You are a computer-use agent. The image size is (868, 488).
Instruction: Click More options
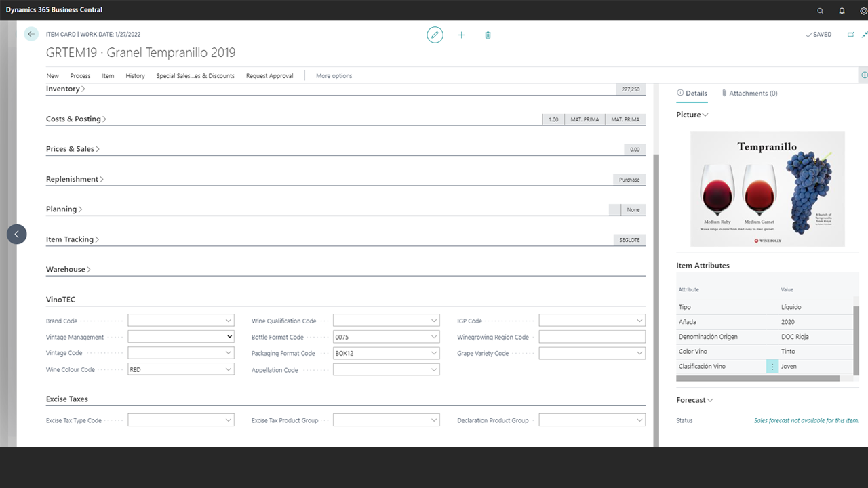(334, 76)
